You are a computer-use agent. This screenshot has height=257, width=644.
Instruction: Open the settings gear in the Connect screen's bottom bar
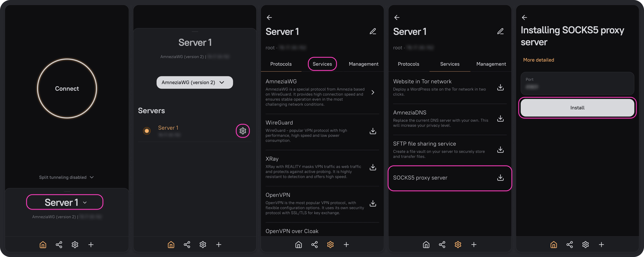click(x=75, y=245)
